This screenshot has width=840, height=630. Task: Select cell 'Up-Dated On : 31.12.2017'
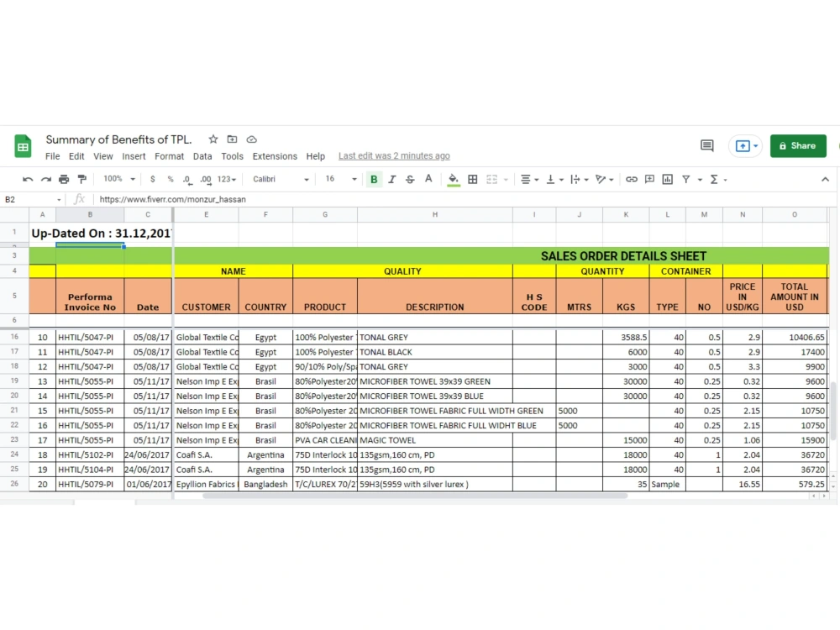(102, 234)
